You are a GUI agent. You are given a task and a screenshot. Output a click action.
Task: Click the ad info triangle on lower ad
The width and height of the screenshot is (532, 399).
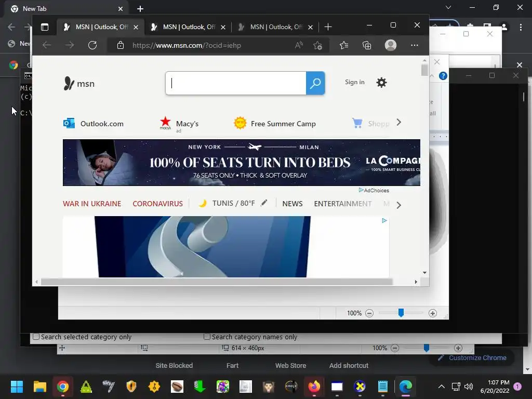pos(384,220)
